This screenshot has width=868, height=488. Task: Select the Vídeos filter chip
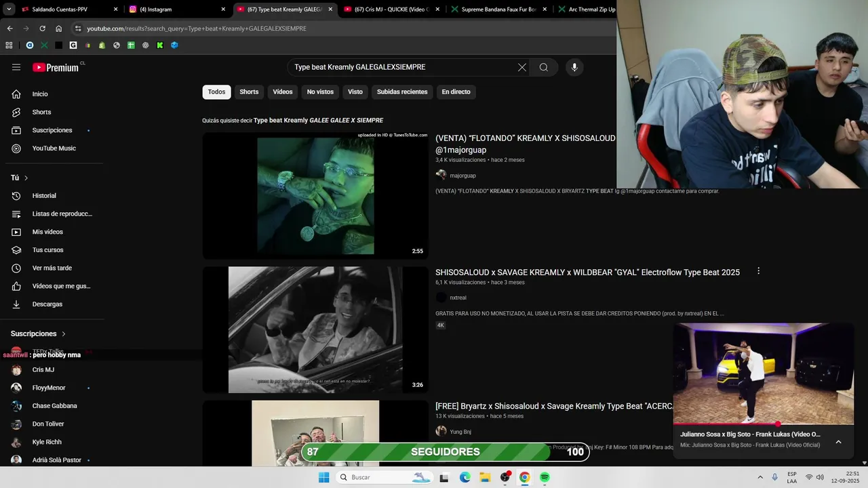283,92
